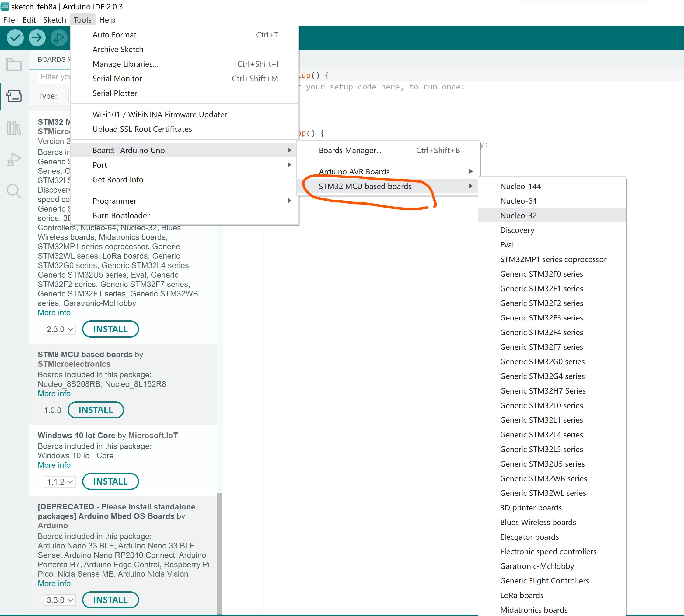The image size is (684, 616).
Task: Select Garatronic-McHobby entry
Action: pos(552,566)
